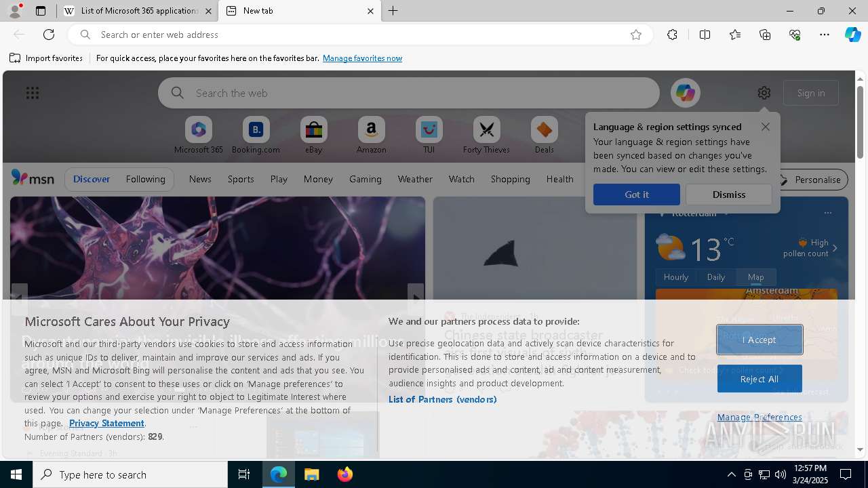
Task: Open the Money menu item
Action: tap(318, 179)
